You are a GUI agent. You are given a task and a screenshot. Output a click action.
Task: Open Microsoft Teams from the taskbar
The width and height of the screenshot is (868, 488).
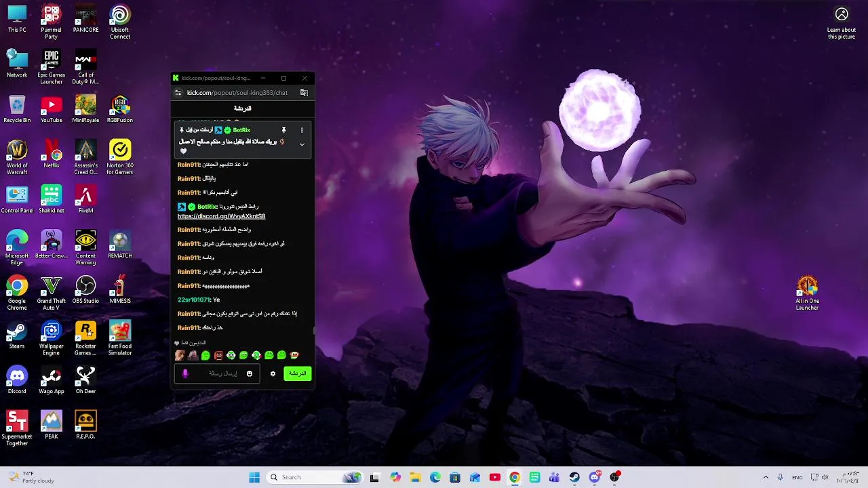point(555,477)
